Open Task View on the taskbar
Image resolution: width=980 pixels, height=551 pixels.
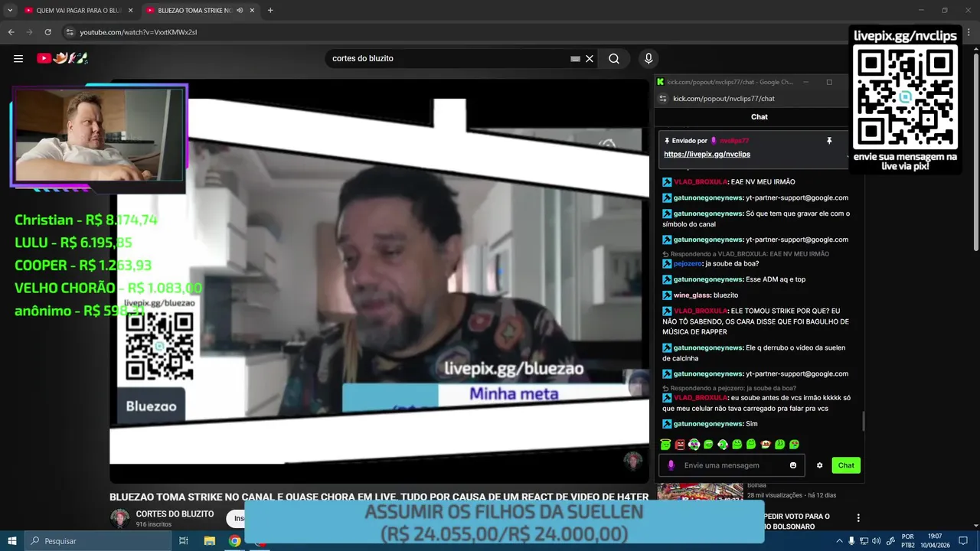184,541
